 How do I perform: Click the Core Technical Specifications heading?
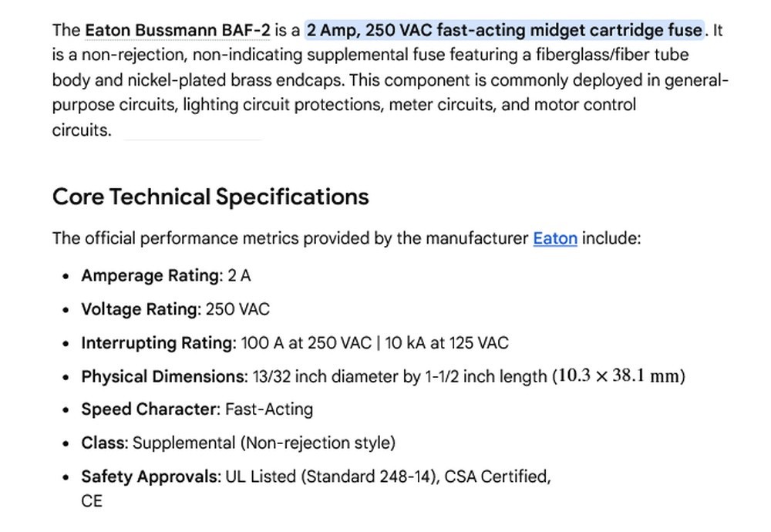(210, 197)
